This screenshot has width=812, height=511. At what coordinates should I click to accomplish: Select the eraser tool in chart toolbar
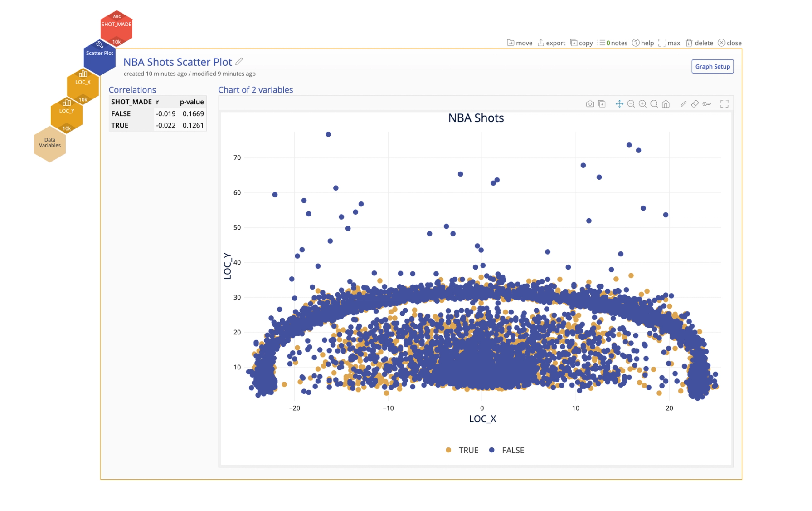(695, 104)
